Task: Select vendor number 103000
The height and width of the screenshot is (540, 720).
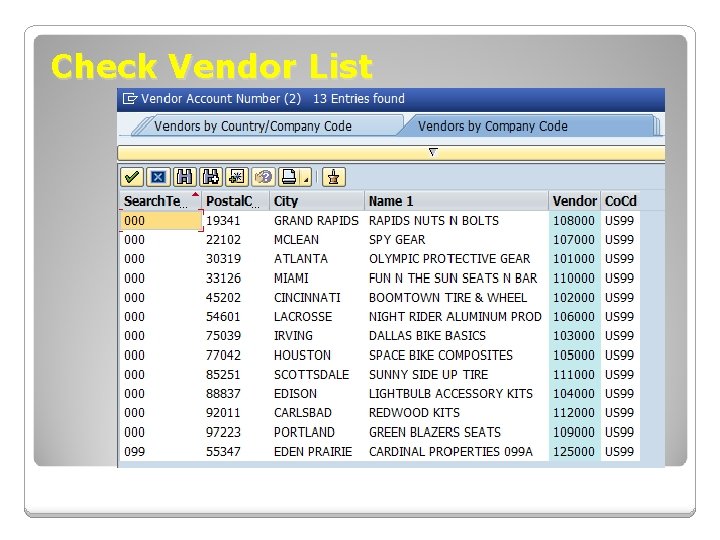Action: 574,336
